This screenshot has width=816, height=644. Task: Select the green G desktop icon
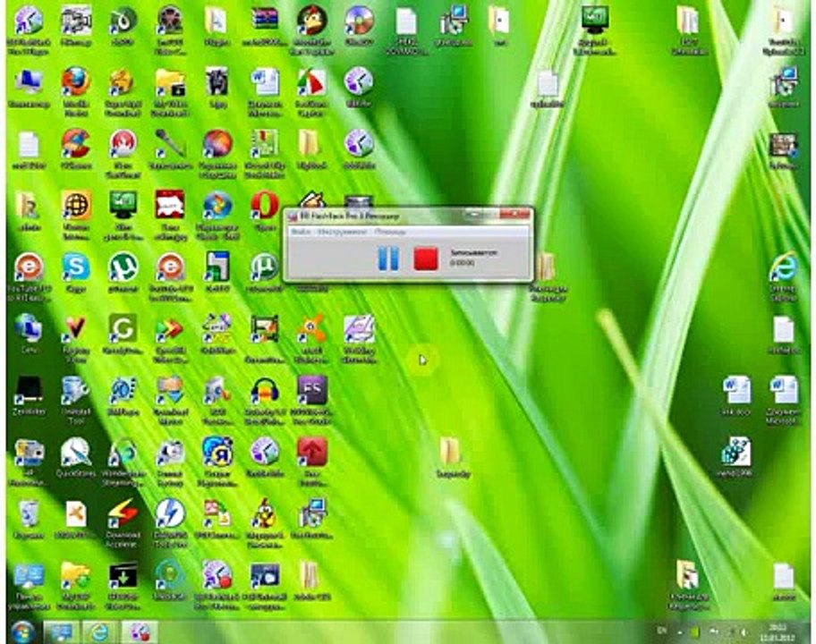point(123,335)
